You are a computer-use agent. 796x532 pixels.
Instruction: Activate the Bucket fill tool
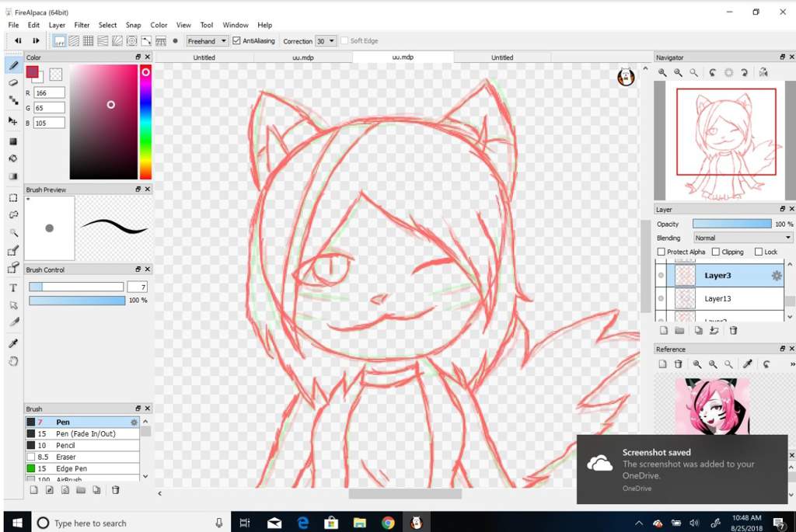(x=13, y=158)
